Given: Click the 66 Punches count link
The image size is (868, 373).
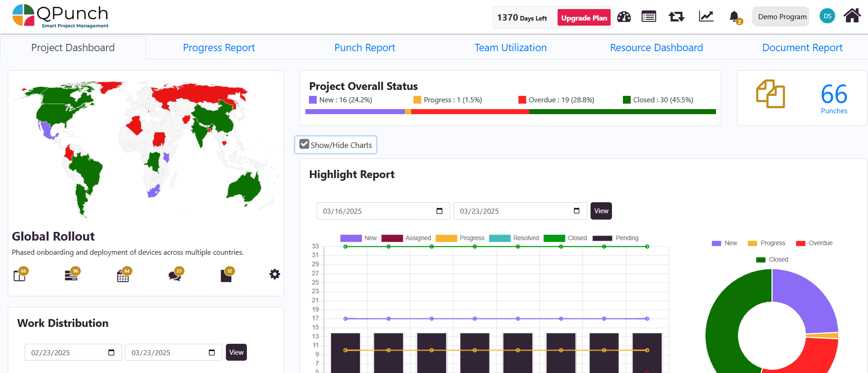Looking at the screenshot, I should click(834, 98).
